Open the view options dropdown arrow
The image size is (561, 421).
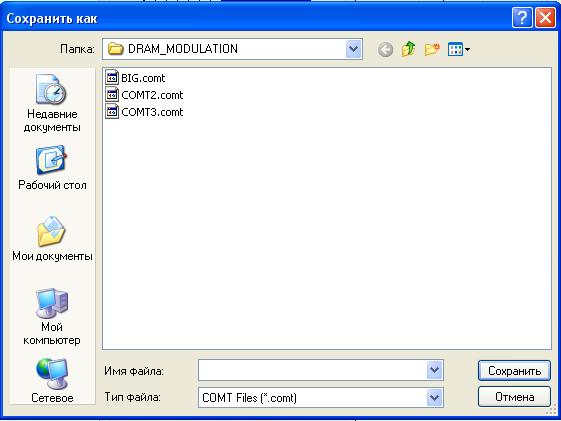coord(467,50)
